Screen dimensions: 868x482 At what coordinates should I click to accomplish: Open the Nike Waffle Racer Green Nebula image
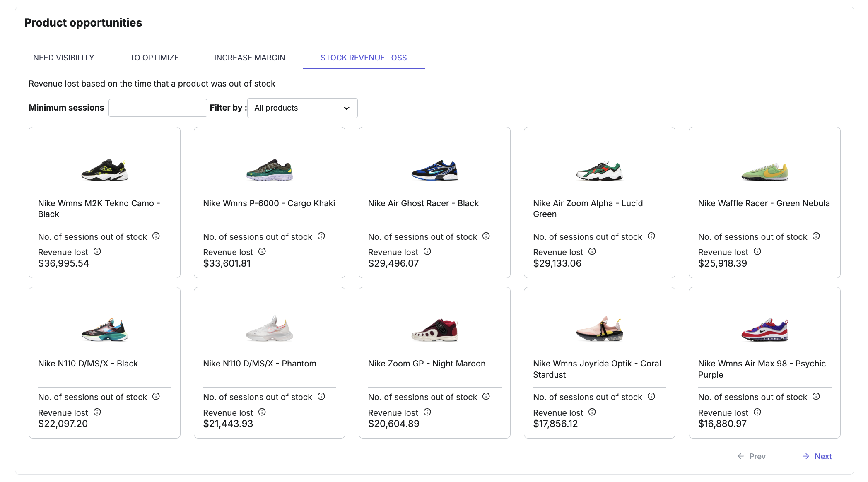coord(765,171)
